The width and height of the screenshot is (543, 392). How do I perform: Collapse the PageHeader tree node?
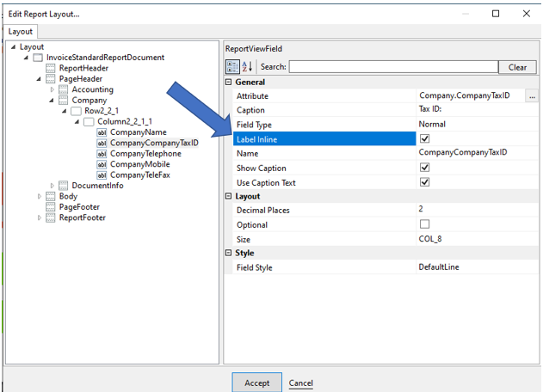click(39, 79)
